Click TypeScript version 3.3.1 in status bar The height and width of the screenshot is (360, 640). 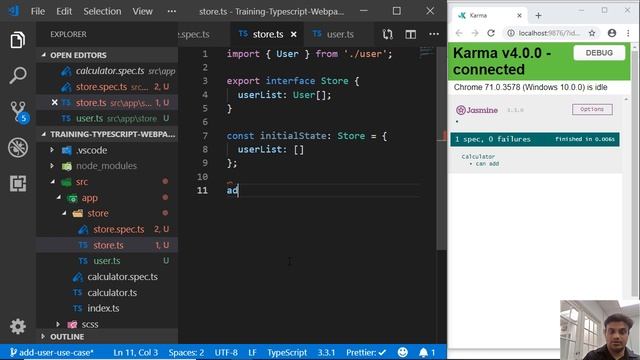click(326, 352)
